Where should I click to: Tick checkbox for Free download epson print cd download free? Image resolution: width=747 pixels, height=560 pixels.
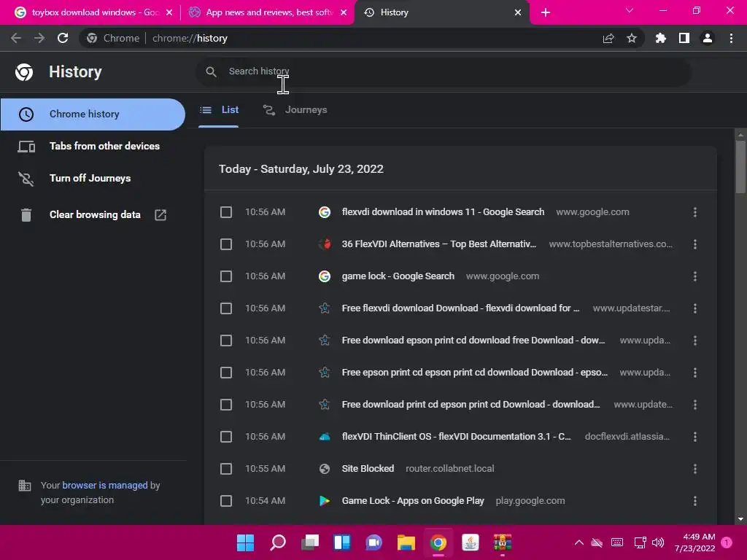(x=226, y=341)
